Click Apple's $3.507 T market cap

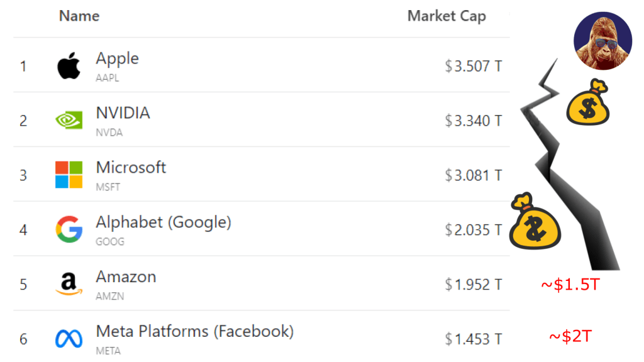coord(473,66)
